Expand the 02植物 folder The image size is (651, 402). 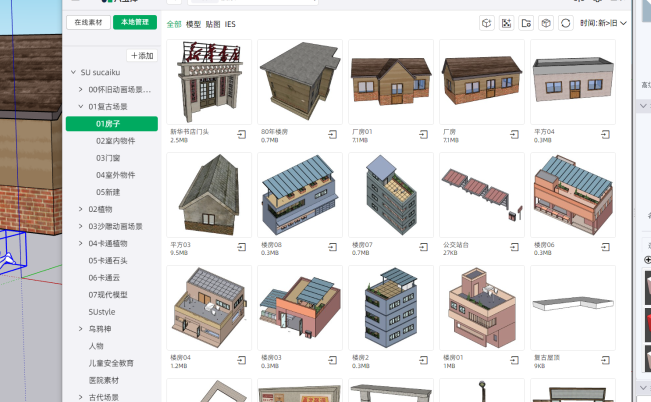click(x=81, y=209)
